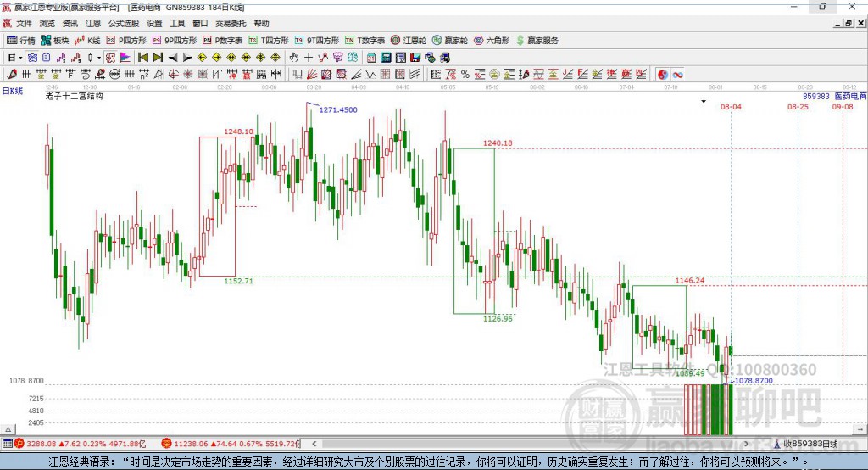Toggle the red-blue yin-yang icon
The image size is (868, 470).
point(663,75)
